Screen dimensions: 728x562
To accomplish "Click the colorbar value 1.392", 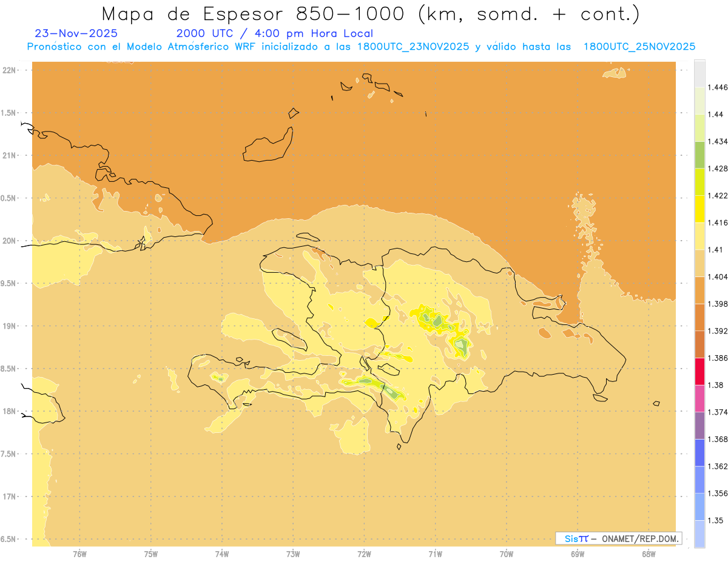I will click(x=718, y=331).
